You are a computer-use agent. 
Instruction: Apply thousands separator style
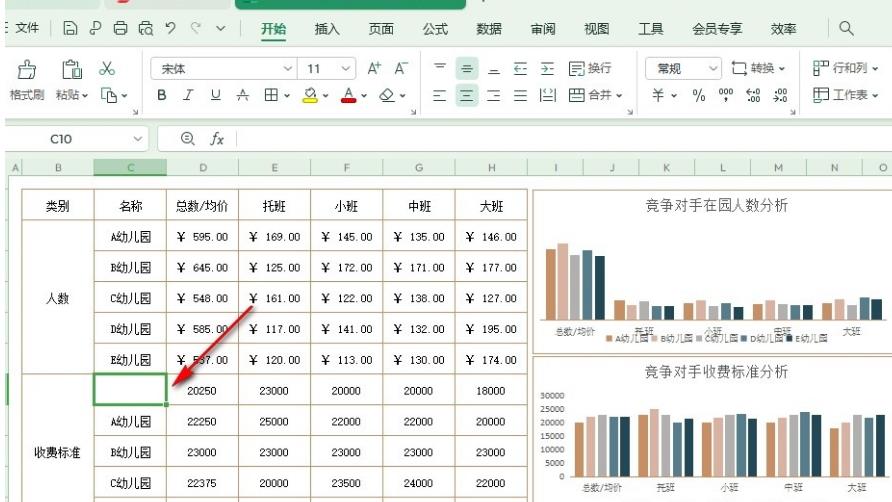tap(726, 95)
